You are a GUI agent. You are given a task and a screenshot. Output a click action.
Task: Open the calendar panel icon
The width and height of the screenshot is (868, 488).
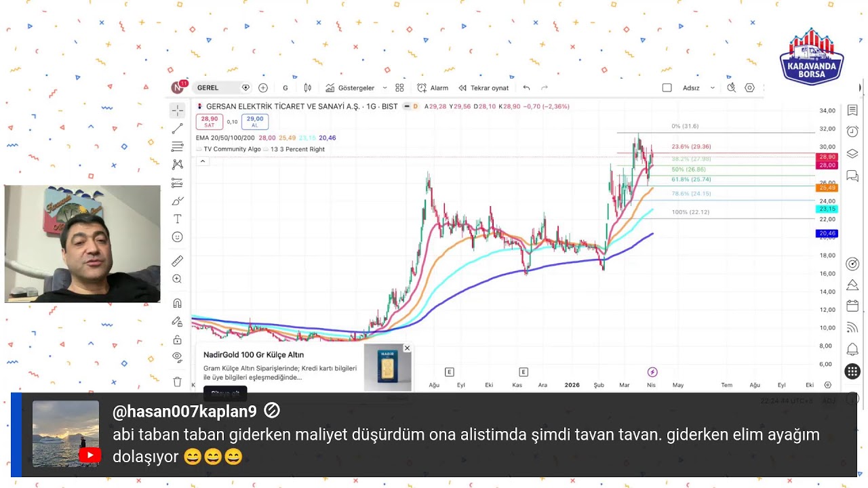pyautogui.click(x=852, y=306)
